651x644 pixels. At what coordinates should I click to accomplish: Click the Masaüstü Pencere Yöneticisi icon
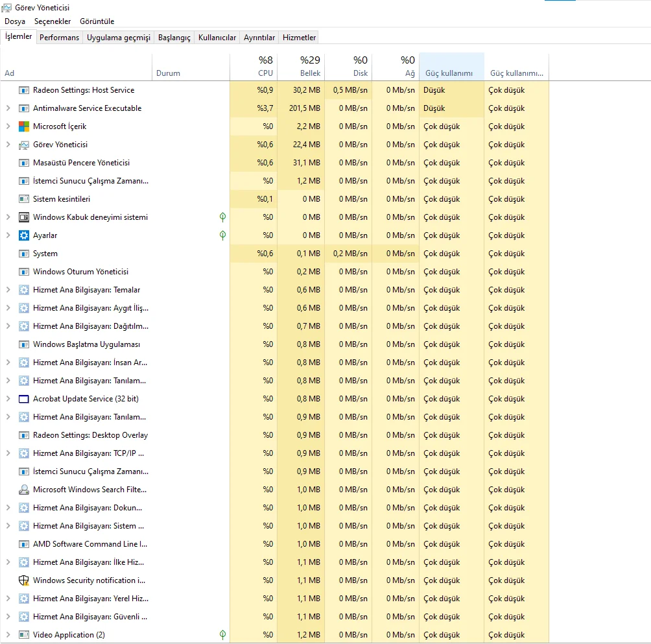tap(24, 163)
